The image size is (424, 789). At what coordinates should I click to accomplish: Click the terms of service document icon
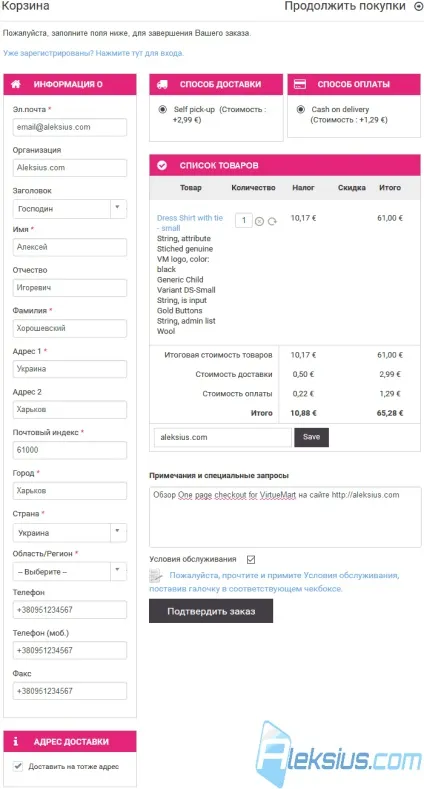tap(156, 576)
